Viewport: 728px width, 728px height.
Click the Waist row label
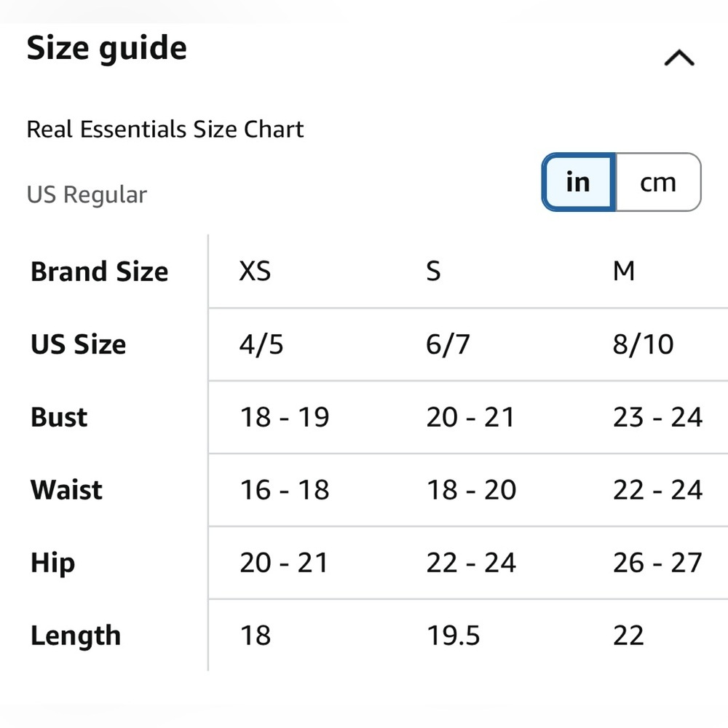point(66,490)
